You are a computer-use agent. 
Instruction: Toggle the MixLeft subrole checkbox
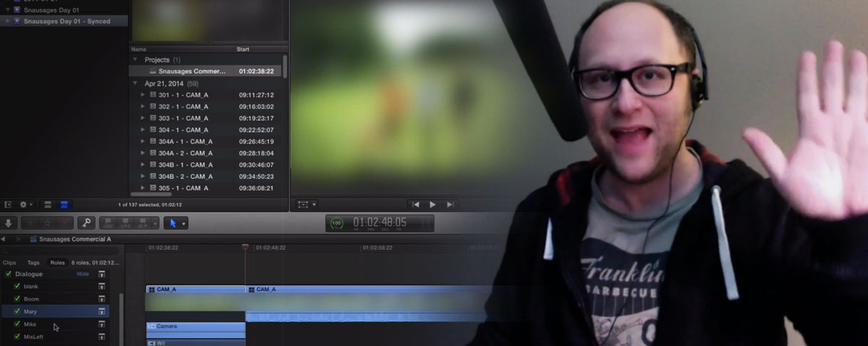(17, 336)
